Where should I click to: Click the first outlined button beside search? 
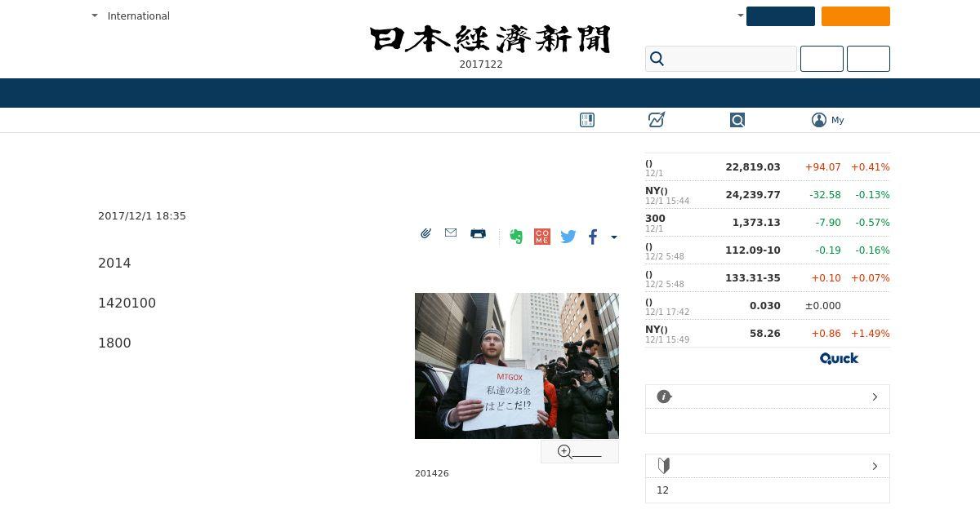click(822, 59)
